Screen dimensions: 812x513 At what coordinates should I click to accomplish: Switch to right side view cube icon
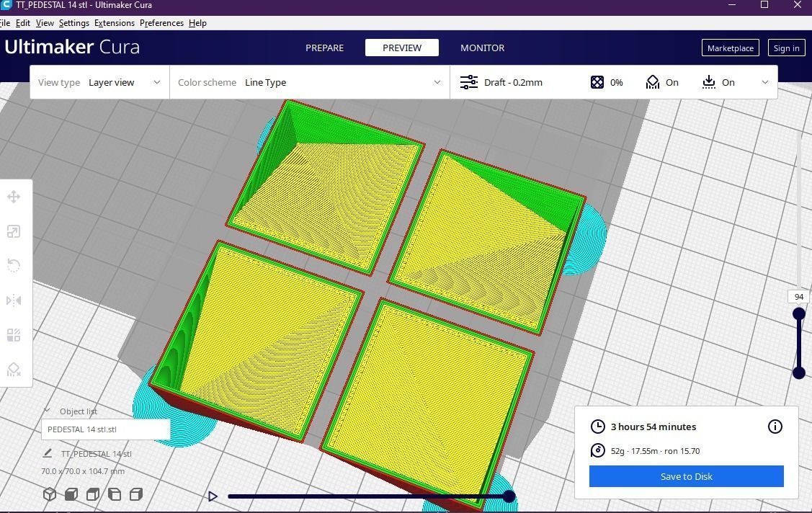pyautogui.click(x=136, y=494)
